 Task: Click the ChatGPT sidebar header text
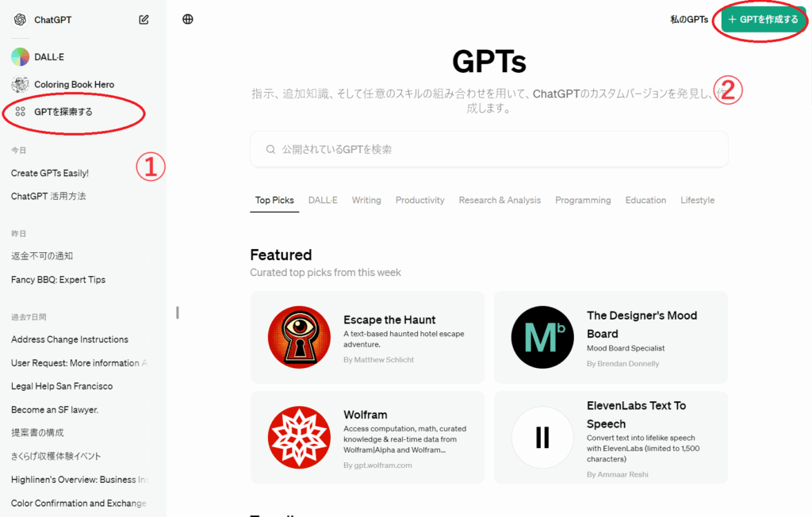coord(53,20)
